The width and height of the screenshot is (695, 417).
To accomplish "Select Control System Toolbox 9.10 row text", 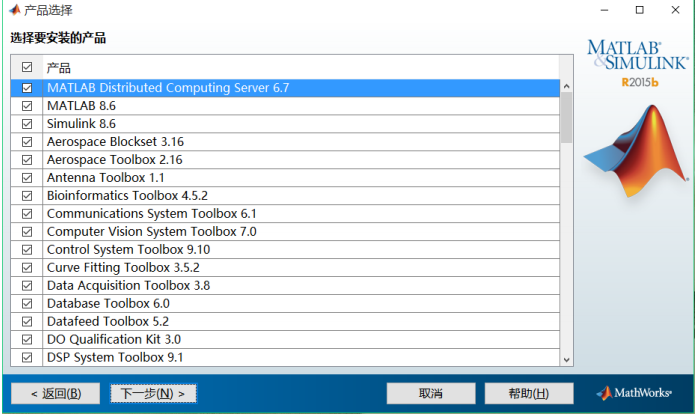I will [129, 249].
